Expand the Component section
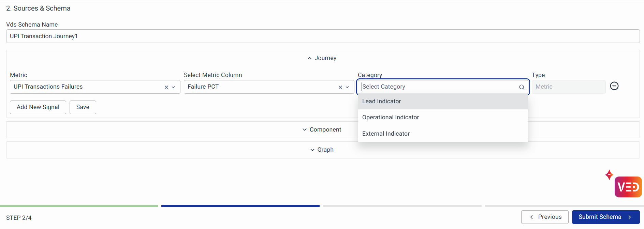The width and height of the screenshot is (644, 229). [x=322, y=130]
